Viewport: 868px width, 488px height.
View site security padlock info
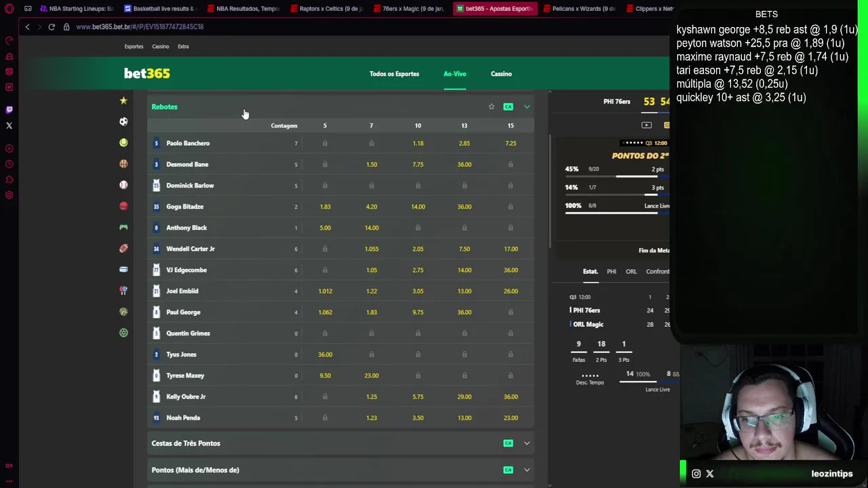66,26
